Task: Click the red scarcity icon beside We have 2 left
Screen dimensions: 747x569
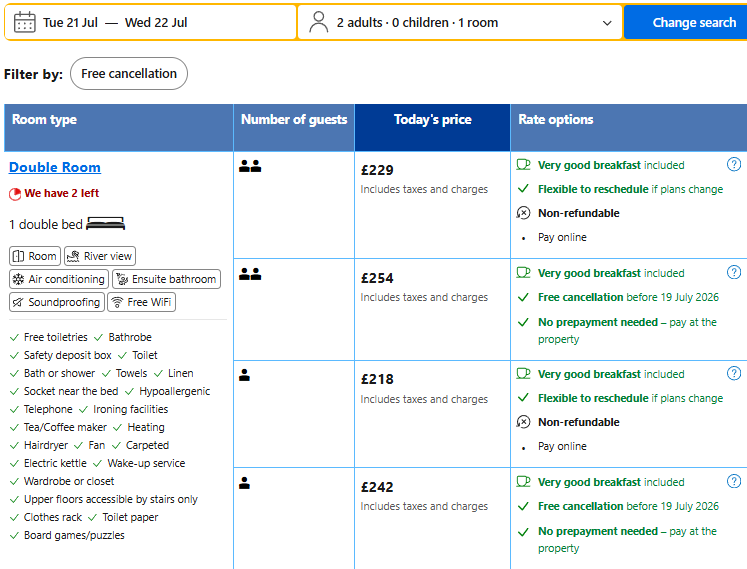Action: coord(15,193)
